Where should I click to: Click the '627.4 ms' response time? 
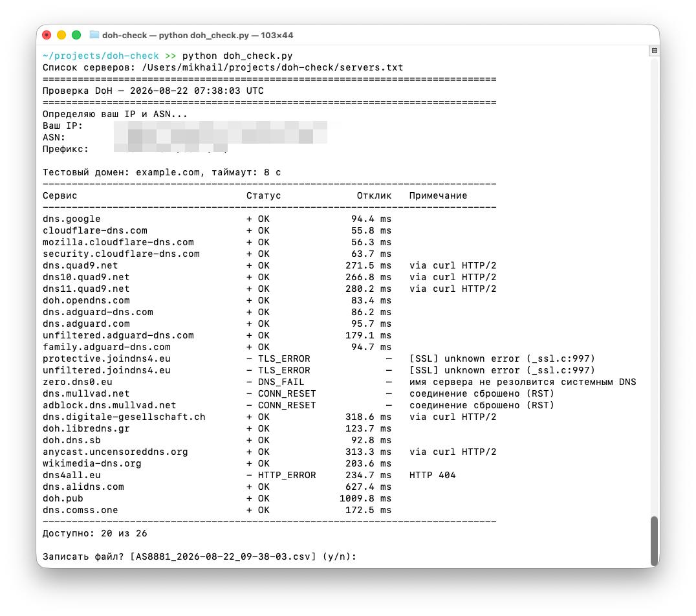coord(369,487)
